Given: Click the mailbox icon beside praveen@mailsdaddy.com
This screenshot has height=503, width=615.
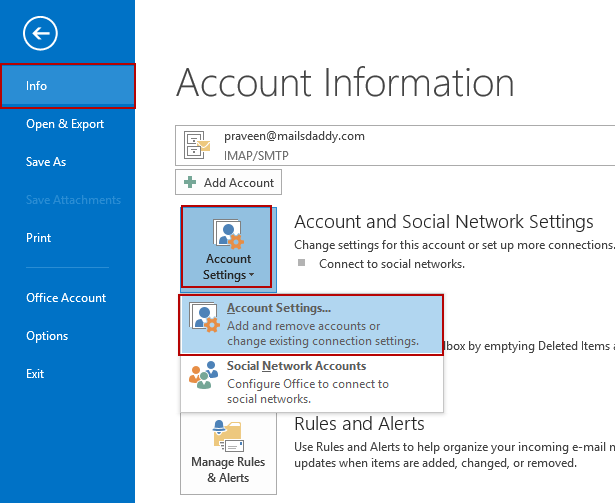Looking at the screenshot, I should pyautogui.click(x=197, y=145).
